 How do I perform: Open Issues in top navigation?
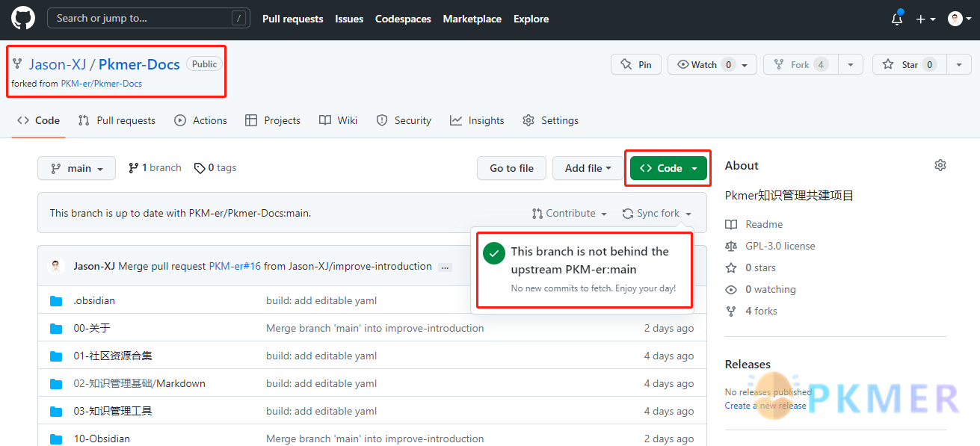pos(349,19)
